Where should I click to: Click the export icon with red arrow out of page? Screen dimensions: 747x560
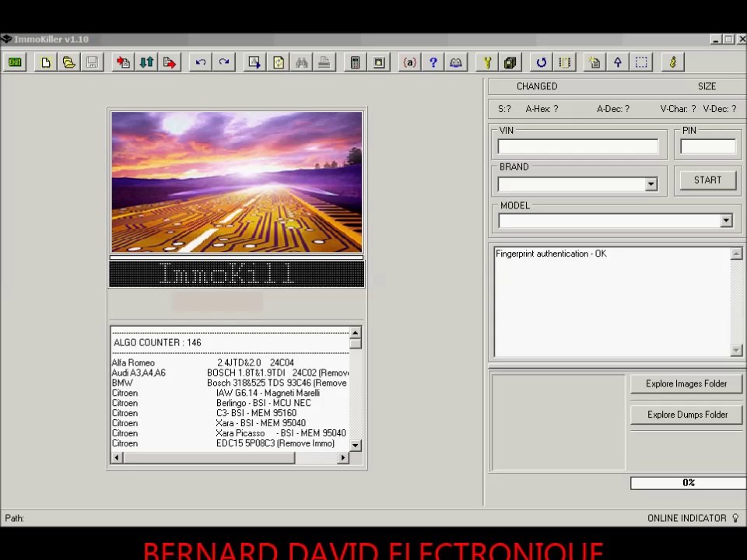point(170,62)
